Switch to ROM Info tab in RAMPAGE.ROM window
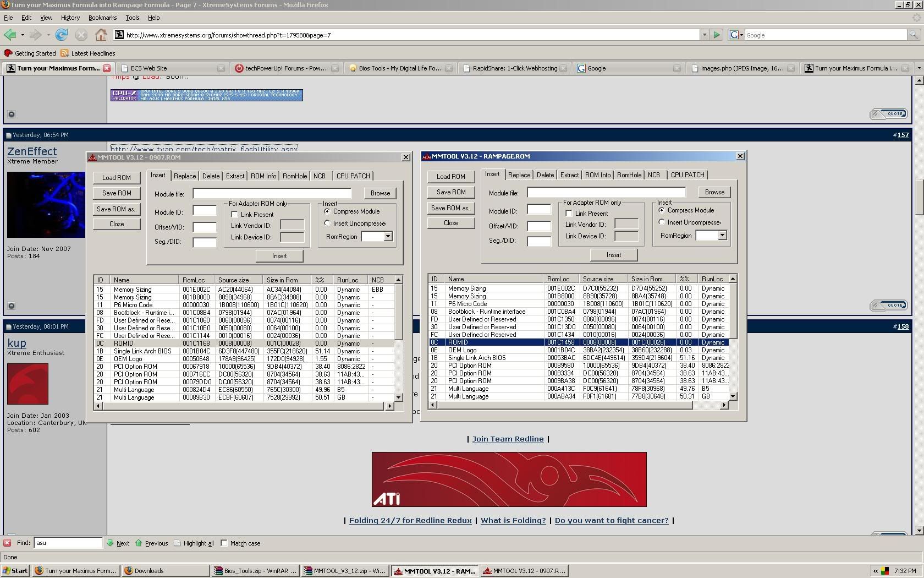Viewport: 924px width, 578px height. pyautogui.click(x=598, y=175)
